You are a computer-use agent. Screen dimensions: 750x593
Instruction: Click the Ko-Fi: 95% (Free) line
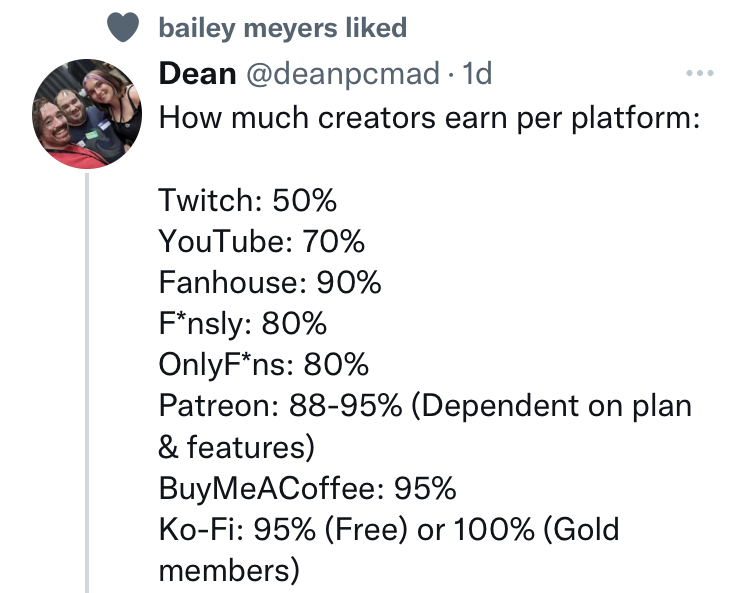coord(389,529)
